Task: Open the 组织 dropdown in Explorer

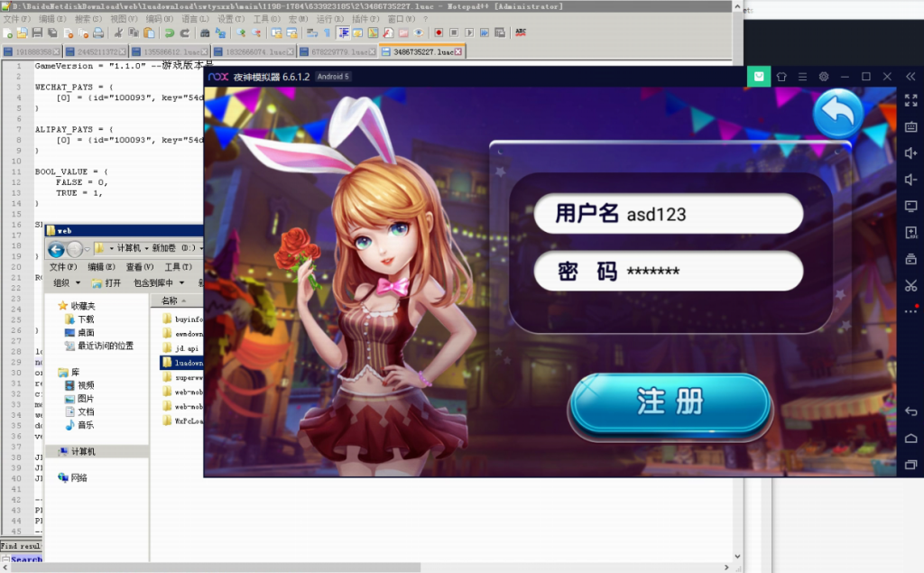Action: [x=67, y=283]
